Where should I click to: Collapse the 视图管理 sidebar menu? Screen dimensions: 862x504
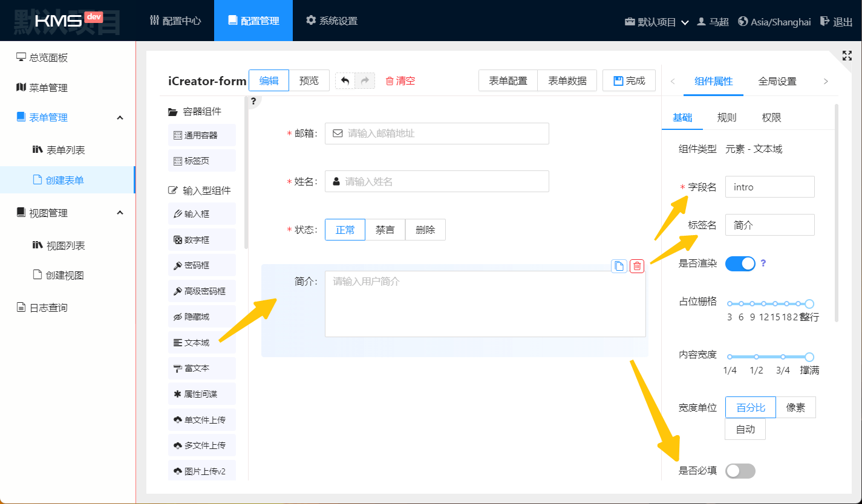pyautogui.click(x=120, y=213)
